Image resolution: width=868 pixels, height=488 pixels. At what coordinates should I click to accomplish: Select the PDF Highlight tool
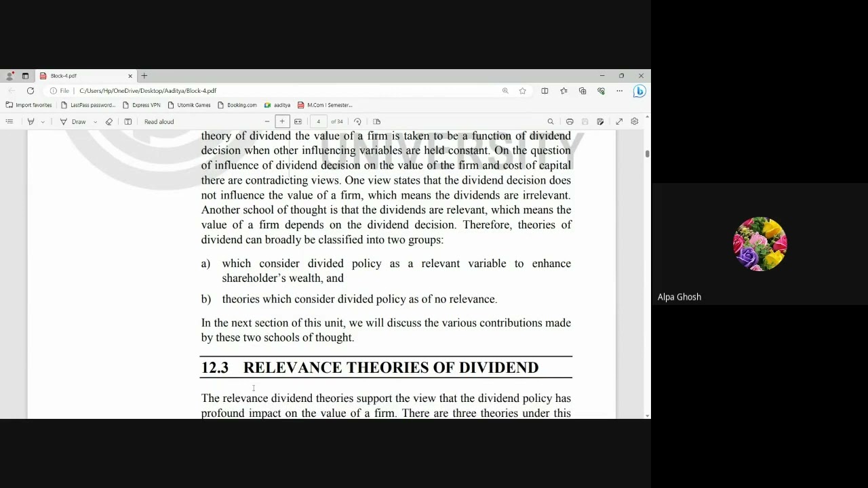coord(31,121)
